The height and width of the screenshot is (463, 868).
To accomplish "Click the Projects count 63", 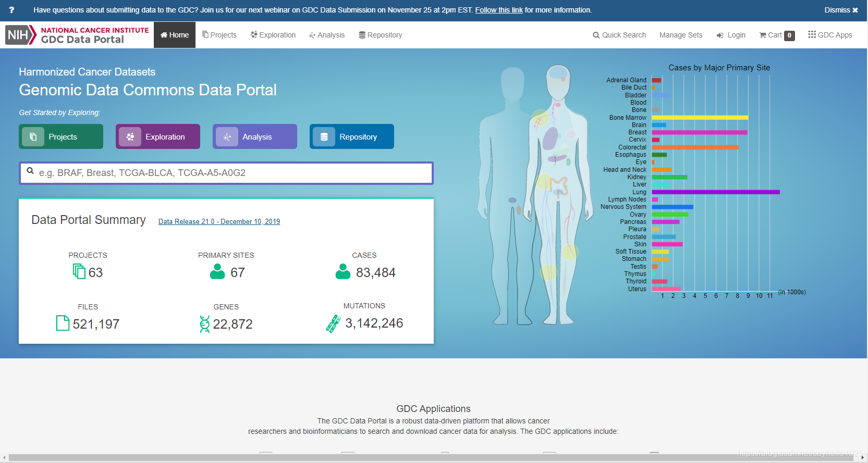I will pos(95,272).
